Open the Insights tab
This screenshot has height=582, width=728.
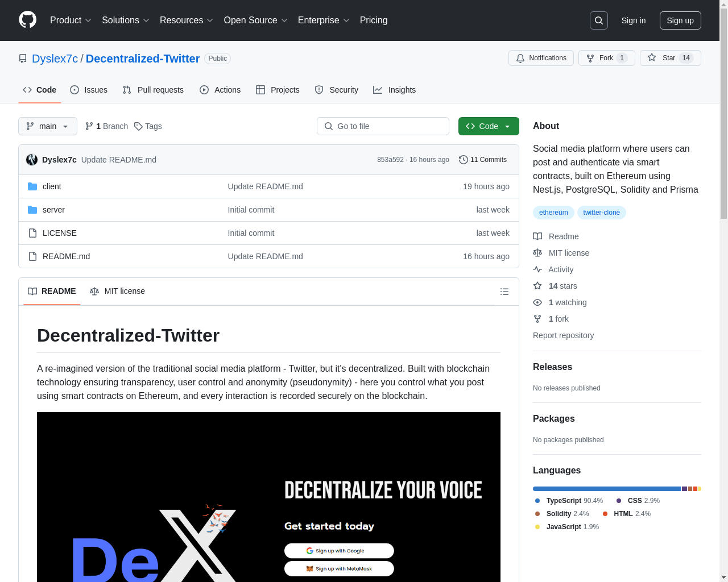394,90
